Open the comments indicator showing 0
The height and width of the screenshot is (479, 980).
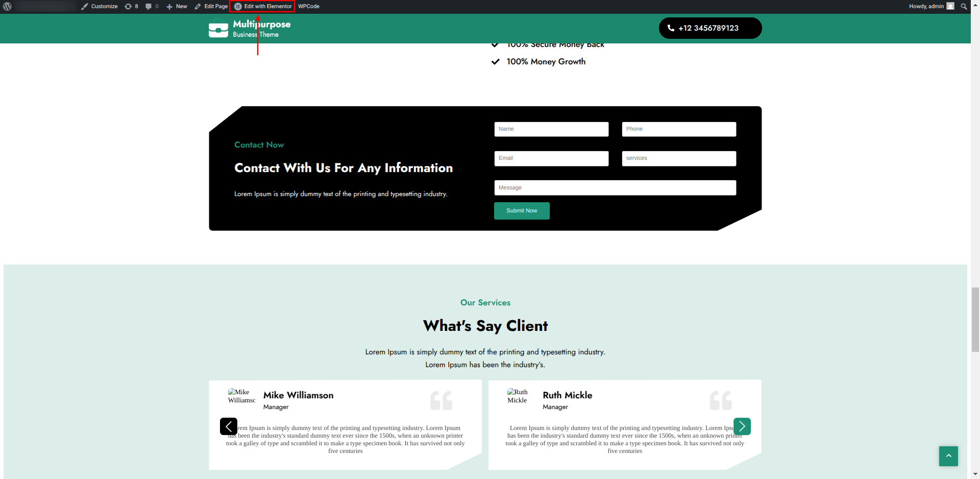152,6
